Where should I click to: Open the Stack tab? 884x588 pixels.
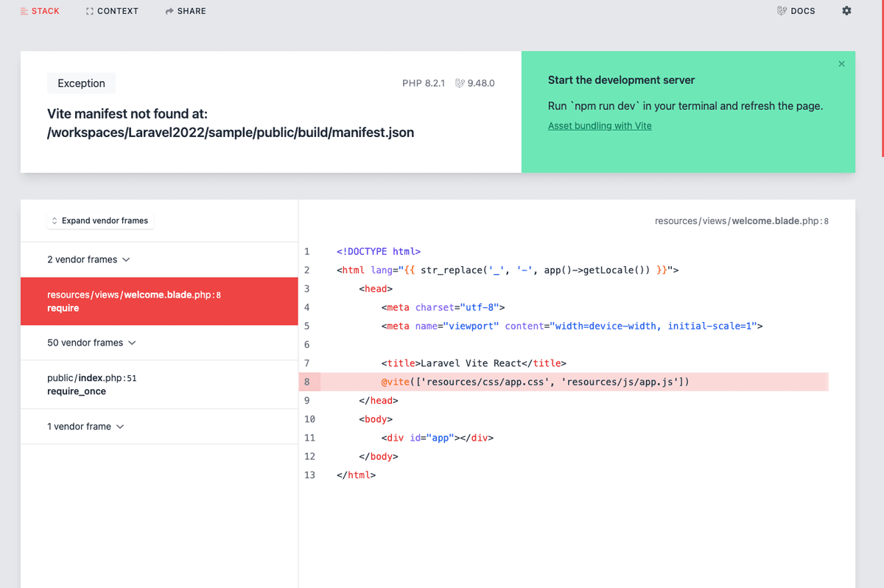click(x=41, y=11)
